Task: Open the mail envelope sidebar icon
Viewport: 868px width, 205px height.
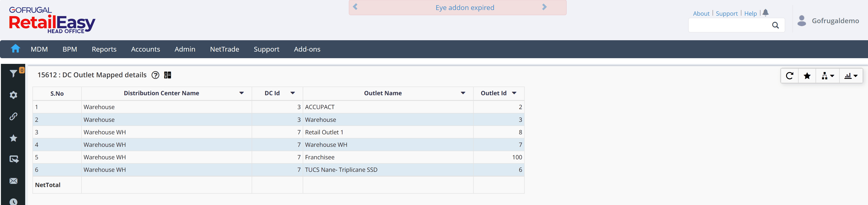Action: [x=13, y=181]
